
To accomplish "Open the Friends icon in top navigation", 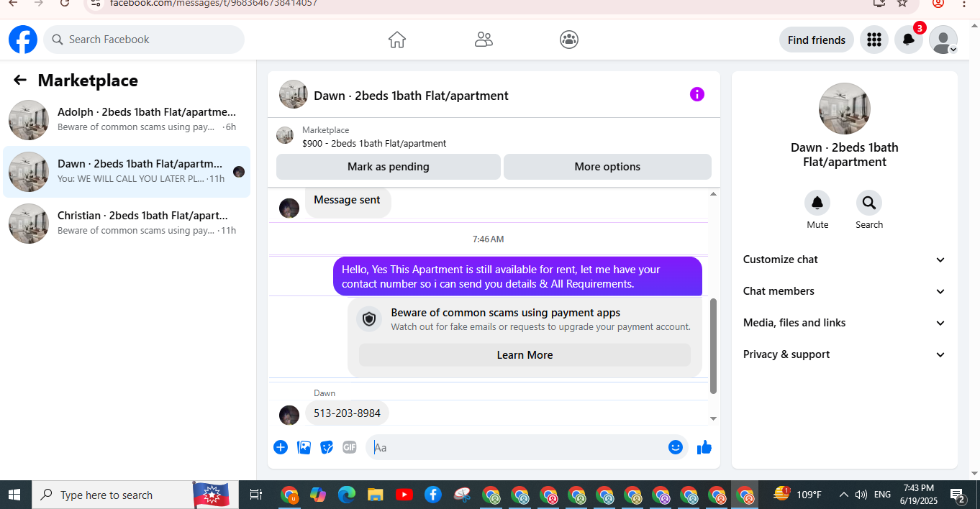I will [484, 40].
